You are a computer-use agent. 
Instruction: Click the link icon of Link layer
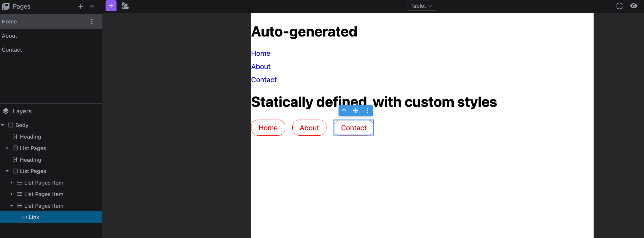(x=24, y=217)
